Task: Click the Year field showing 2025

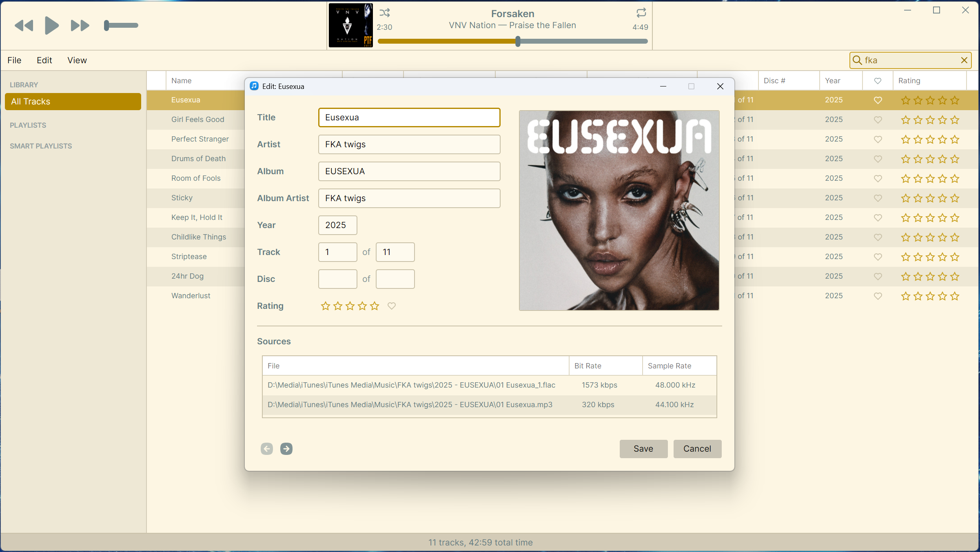Action: 338,225
